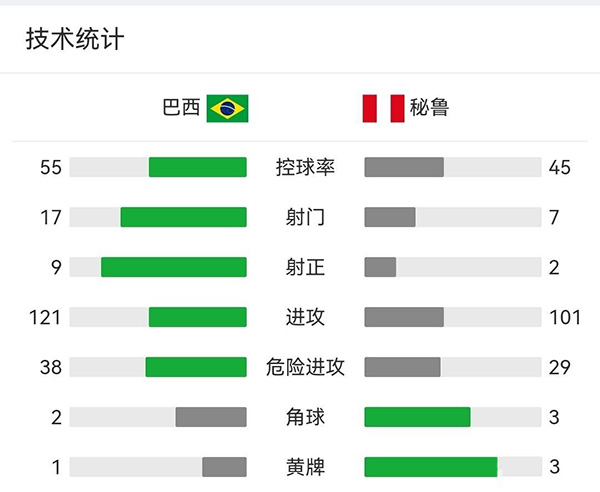The width and height of the screenshot is (600, 492).
Task: Click Brazil's green possession bar
Action: pos(198,167)
